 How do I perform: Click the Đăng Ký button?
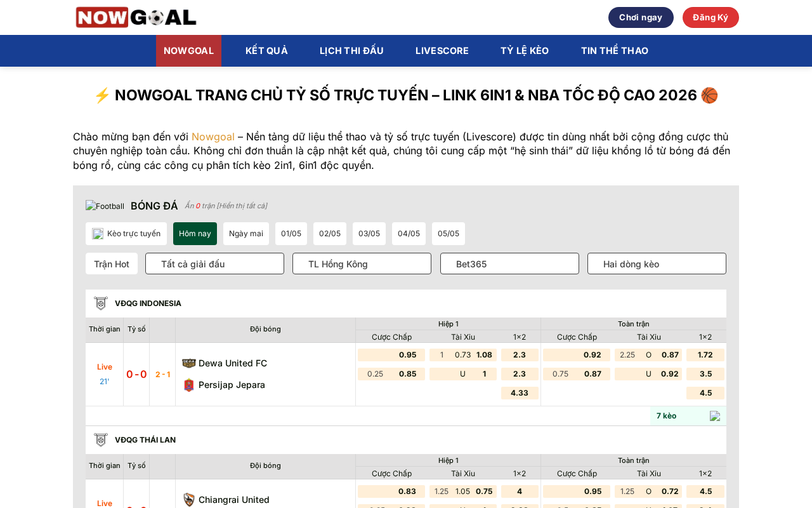[x=710, y=18]
